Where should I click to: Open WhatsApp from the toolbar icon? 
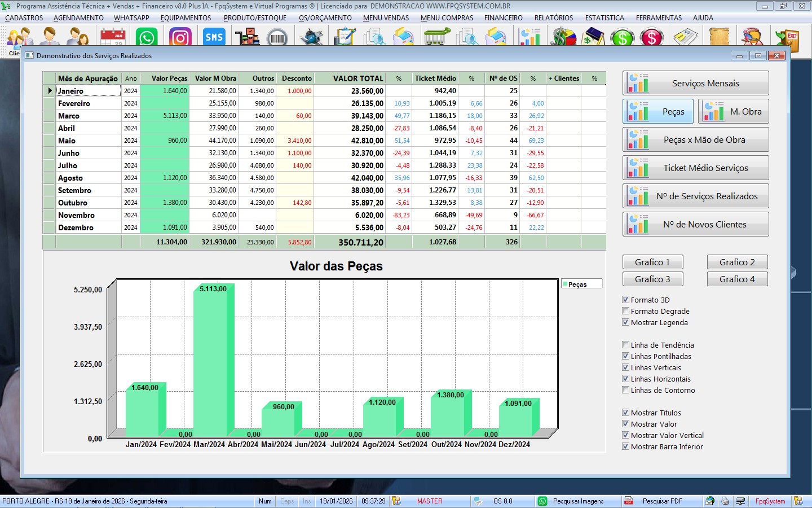pyautogui.click(x=147, y=37)
